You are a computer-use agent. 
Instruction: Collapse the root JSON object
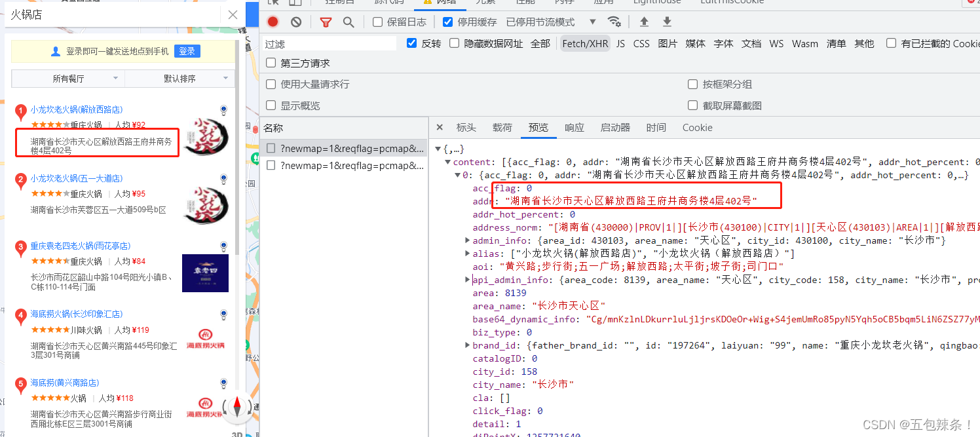pos(439,149)
